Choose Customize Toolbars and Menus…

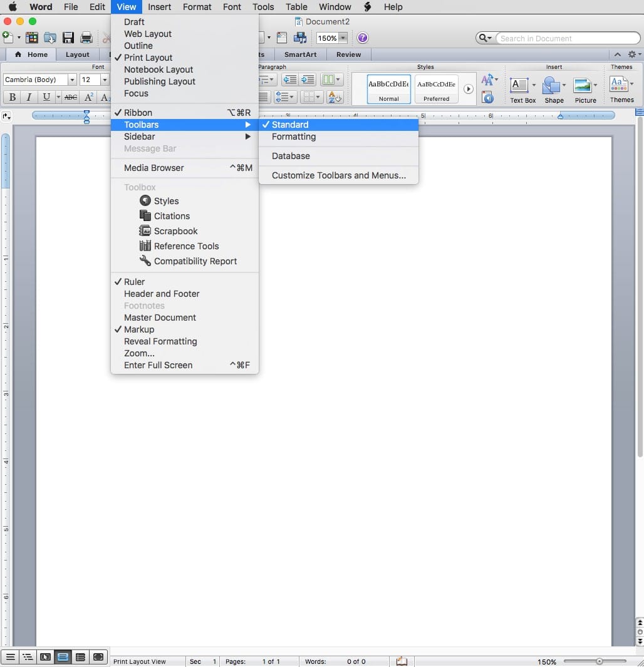click(338, 175)
